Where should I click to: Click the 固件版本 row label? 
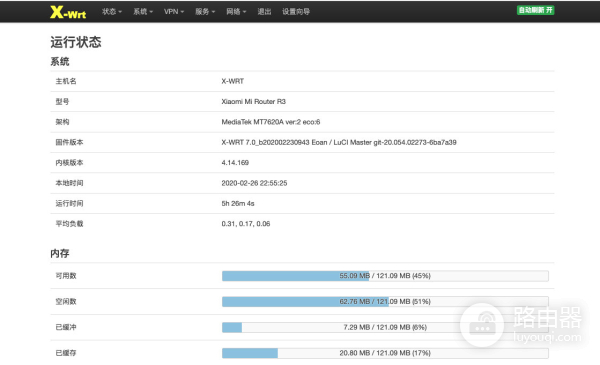click(x=69, y=142)
